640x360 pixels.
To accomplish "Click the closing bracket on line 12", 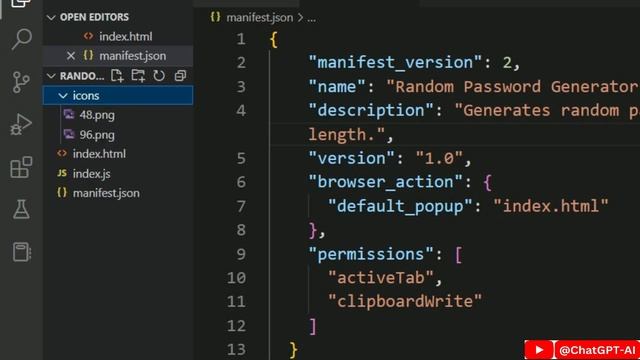I will 313,326.
